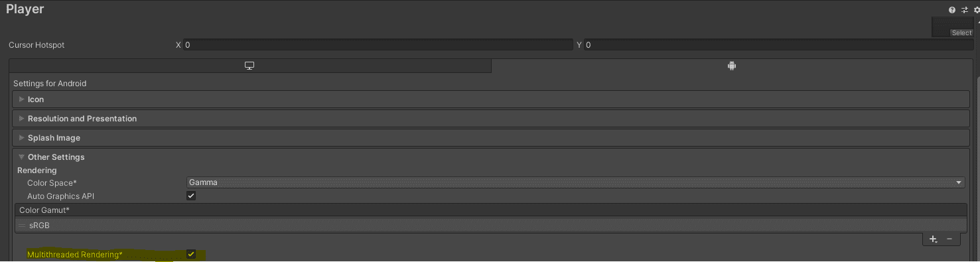
Task: Select the sRGB color gamut entry
Action: (x=491, y=226)
